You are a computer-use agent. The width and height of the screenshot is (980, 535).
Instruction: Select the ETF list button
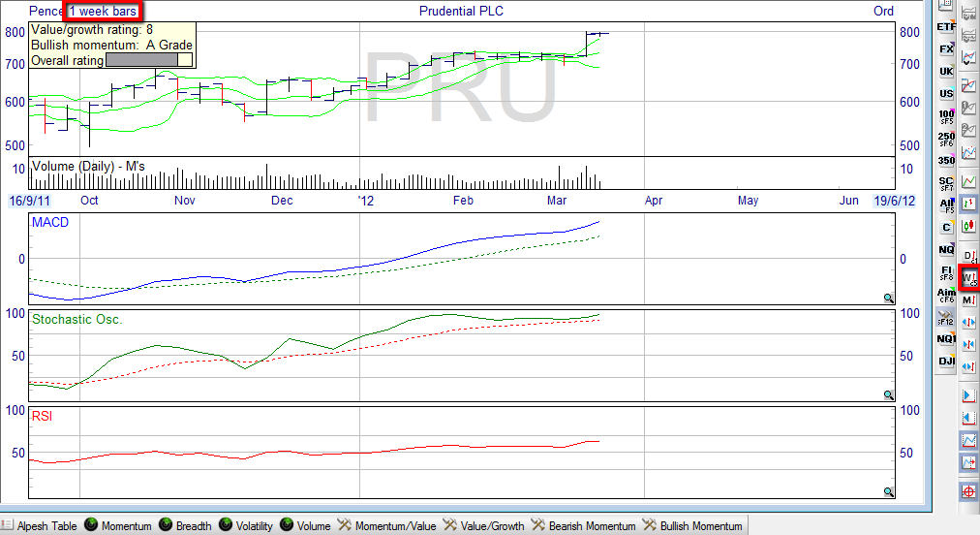click(946, 26)
